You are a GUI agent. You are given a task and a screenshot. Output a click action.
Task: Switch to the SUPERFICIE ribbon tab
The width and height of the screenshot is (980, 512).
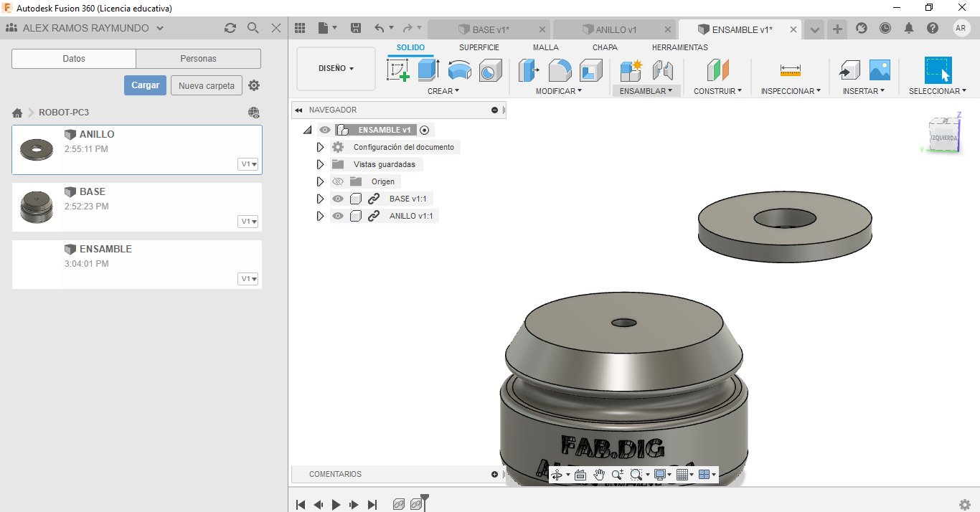coord(479,47)
